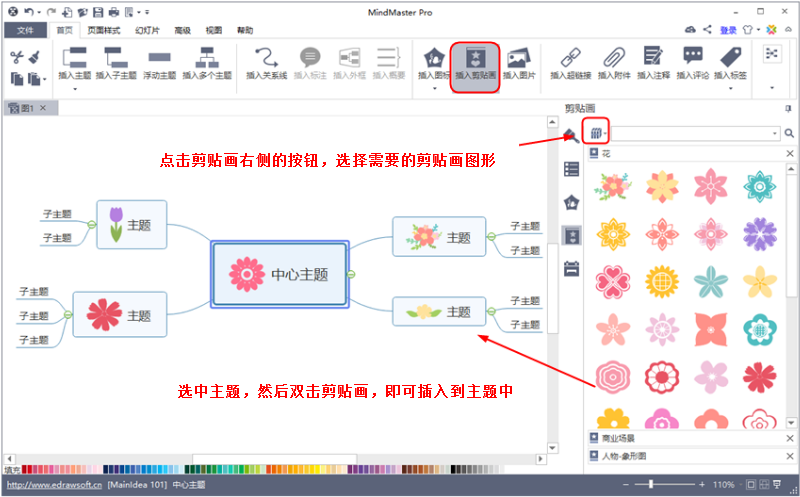Open the edrawsoft.cn link in status bar

55,484
